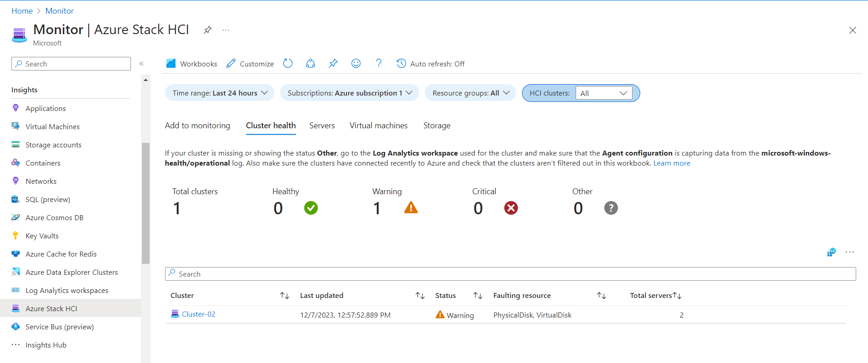Open the Cluster-02 link
This screenshot has width=868, height=363.
[x=198, y=314]
